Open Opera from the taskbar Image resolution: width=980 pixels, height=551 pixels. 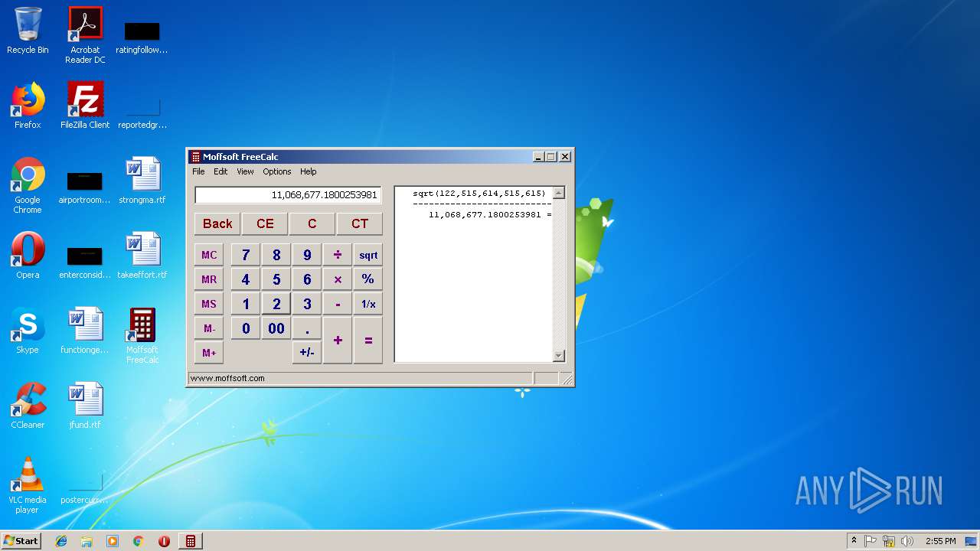pos(164,541)
